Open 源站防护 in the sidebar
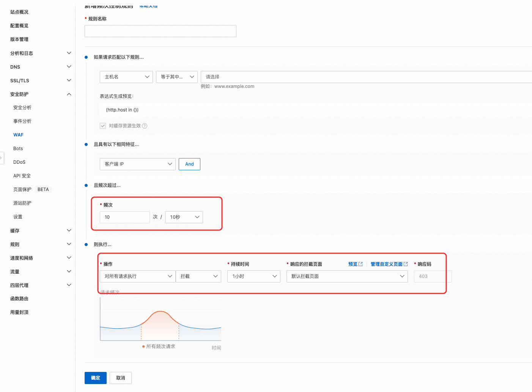The height and width of the screenshot is (392, 532). [22, 203]
